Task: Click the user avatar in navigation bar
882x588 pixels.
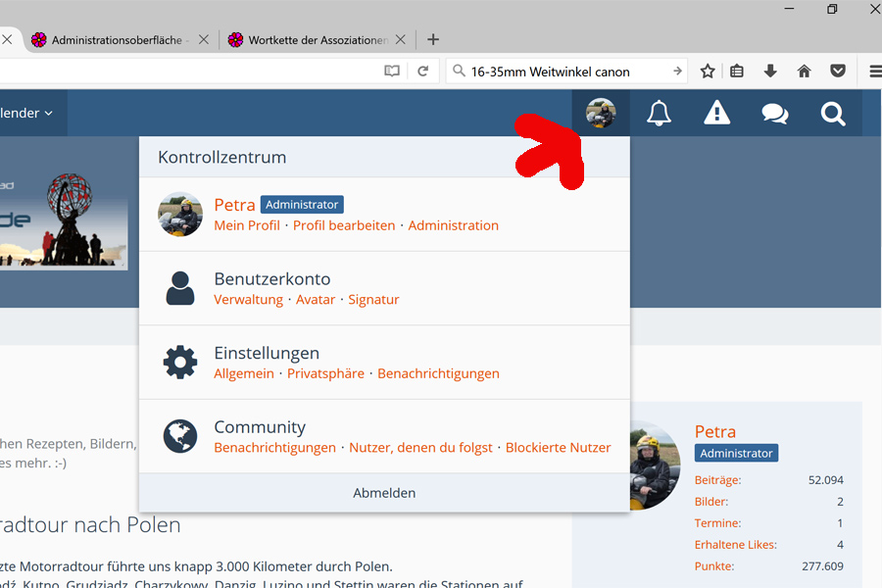Action: click(601, 114)
